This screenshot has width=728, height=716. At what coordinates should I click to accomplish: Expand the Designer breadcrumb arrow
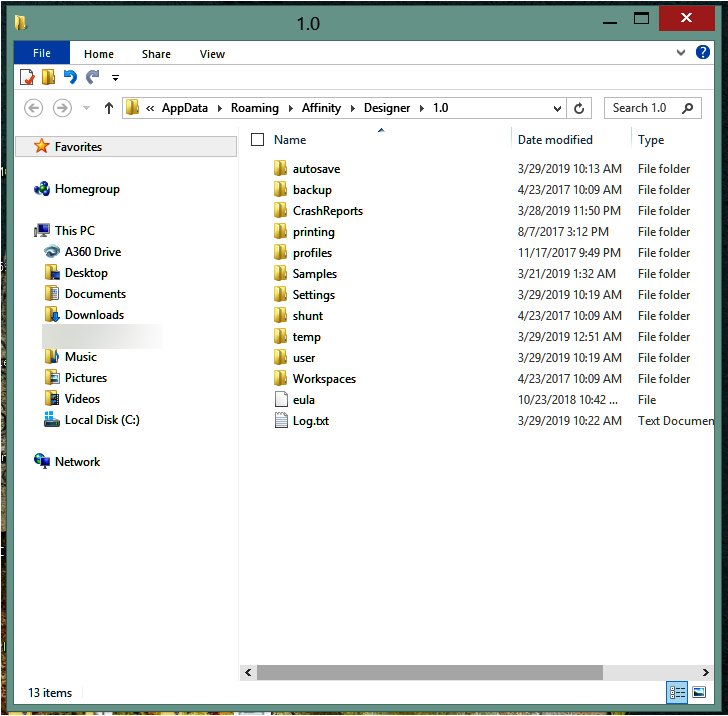pos(422,109)
